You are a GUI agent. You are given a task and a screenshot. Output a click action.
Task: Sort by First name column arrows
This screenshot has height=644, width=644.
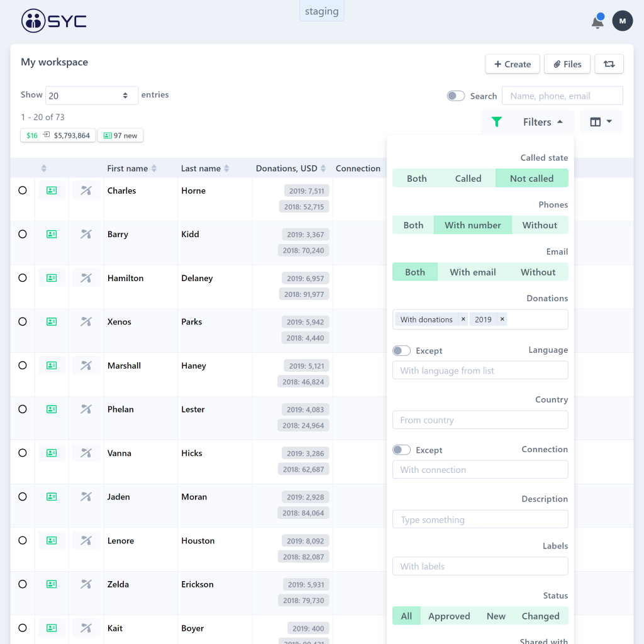(x=154, y=169)
